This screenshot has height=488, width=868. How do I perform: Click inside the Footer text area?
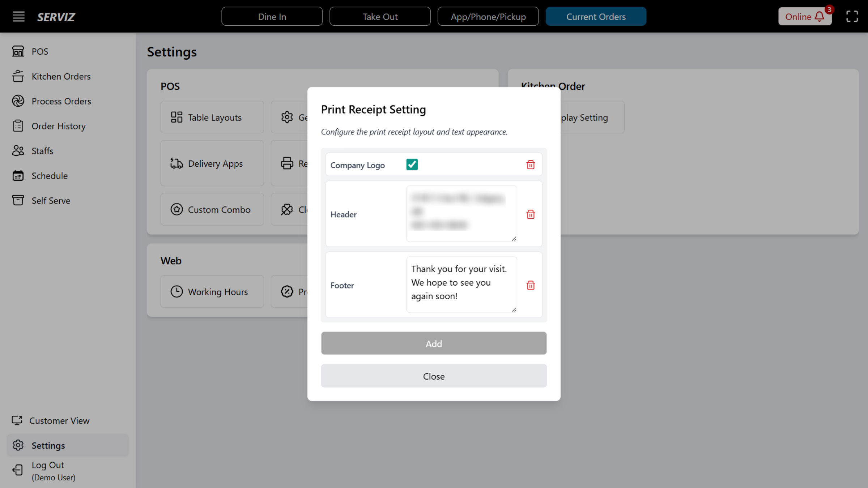(461, 284)
